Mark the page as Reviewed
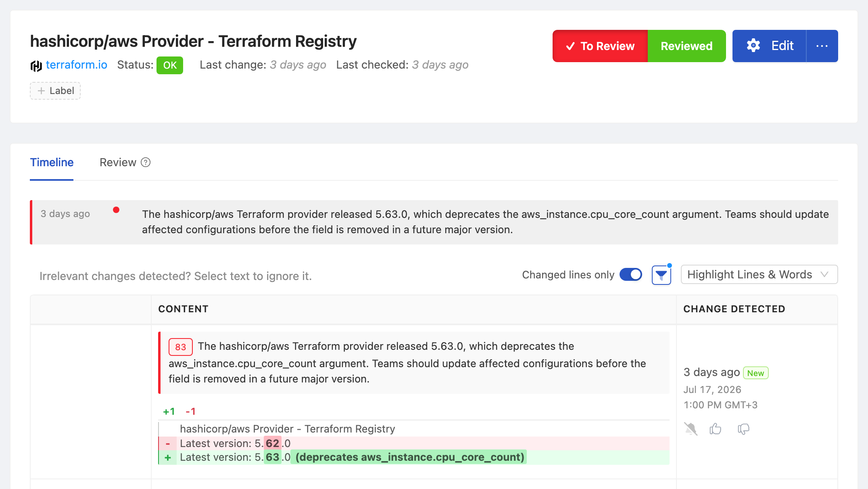The width and height of the screenshot is (868, 489). click(686, 46)
